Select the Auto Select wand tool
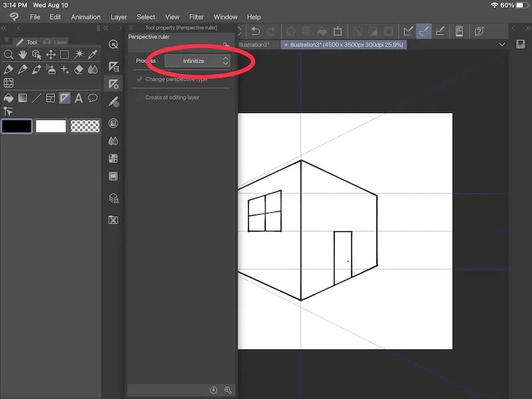This screenshot has width=532, height=399. click(79, 55)
